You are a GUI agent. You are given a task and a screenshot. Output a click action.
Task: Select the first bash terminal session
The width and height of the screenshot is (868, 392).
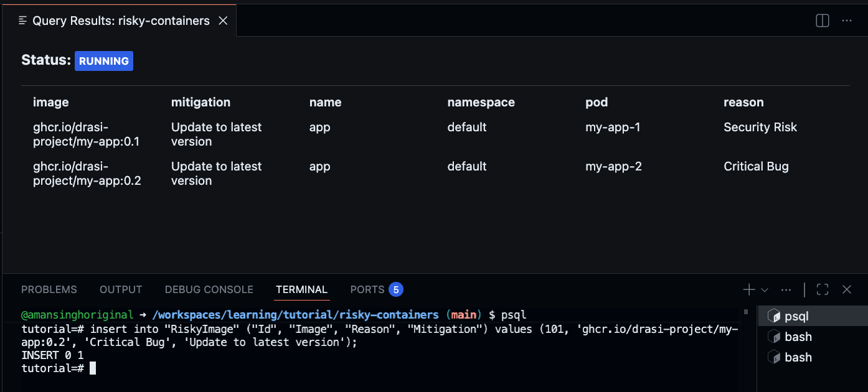798,337
